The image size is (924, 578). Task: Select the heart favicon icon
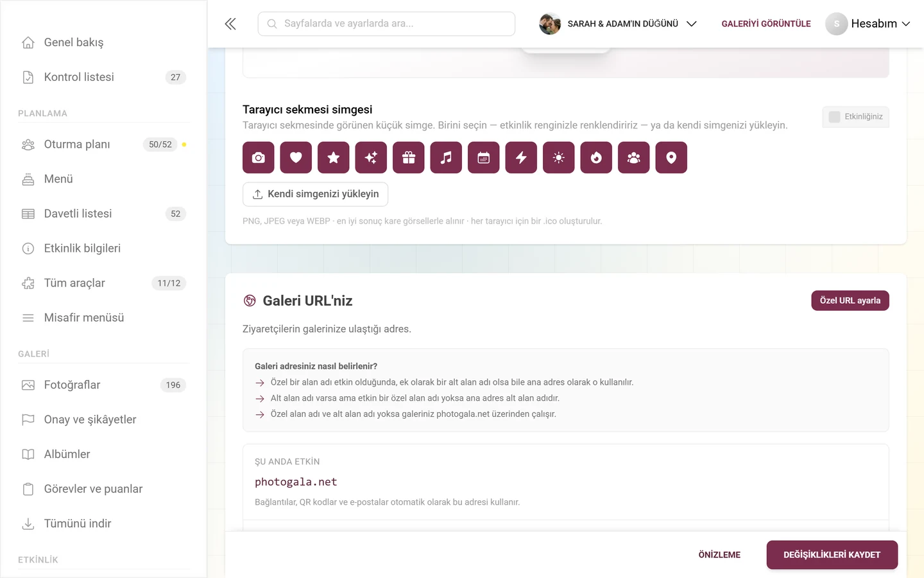tap(296, 157)
